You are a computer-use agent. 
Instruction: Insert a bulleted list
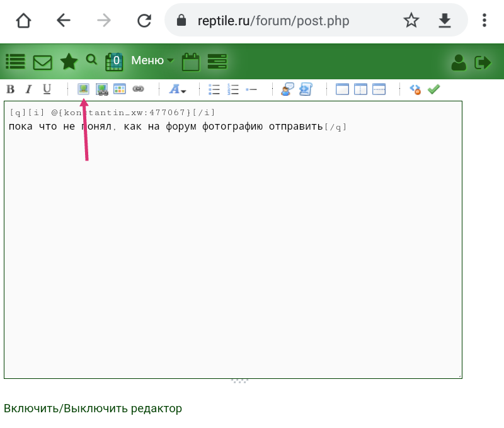pyautogui.click(x=214, y=89)
